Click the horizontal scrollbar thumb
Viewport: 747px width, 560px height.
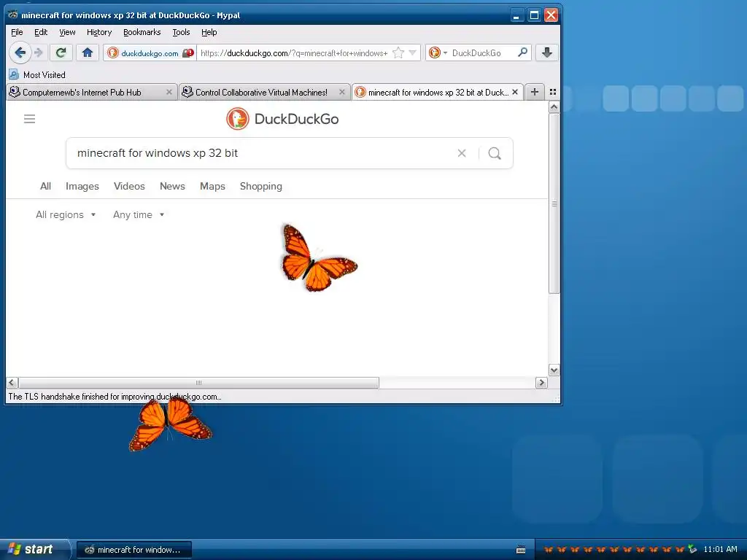coord(198,382)
